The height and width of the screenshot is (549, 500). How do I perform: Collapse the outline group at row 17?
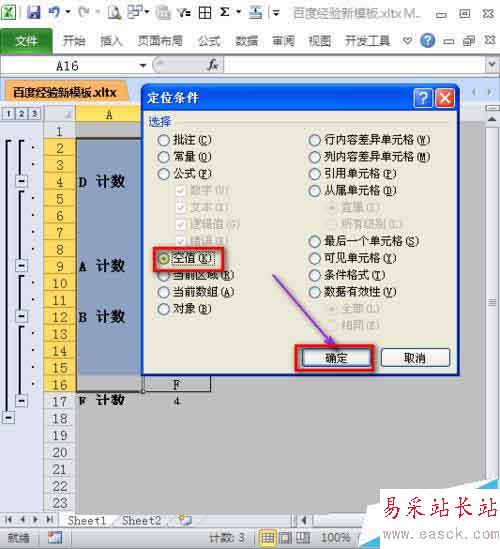click(x=21, y=401)
